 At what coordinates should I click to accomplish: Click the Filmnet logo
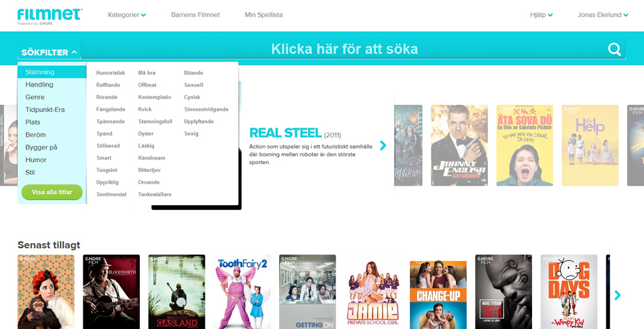click(x=49, y=16)
